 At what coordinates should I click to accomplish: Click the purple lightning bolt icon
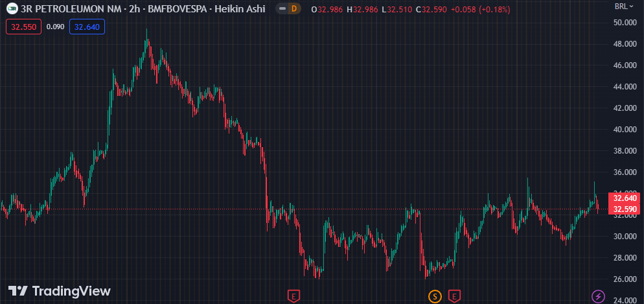[597, 296]
